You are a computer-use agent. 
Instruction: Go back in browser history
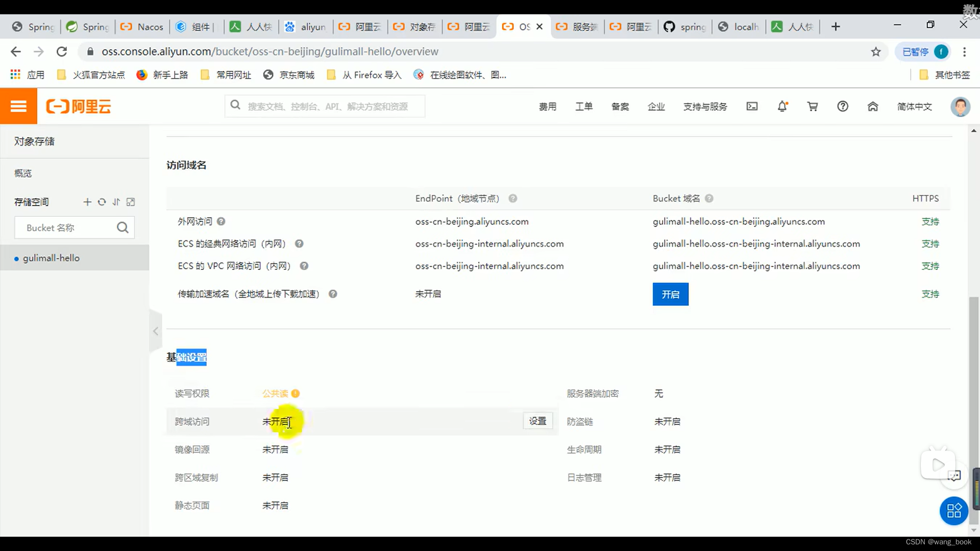[x=16, y=52]
